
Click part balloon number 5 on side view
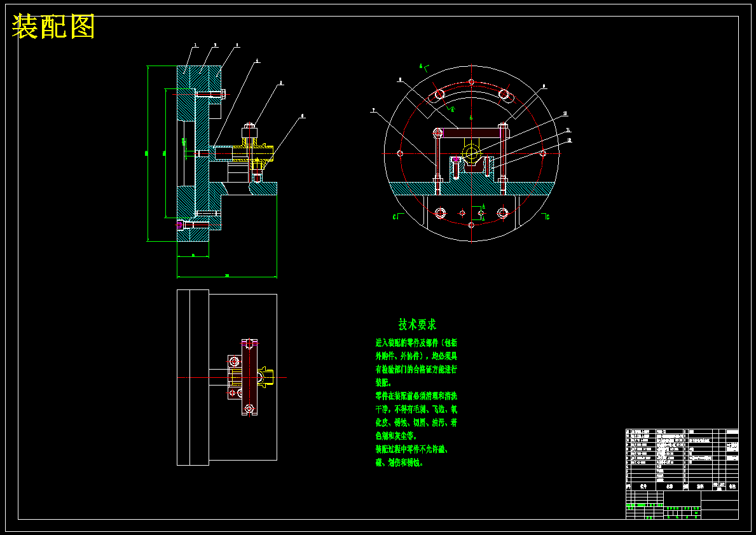pos(281,83)
